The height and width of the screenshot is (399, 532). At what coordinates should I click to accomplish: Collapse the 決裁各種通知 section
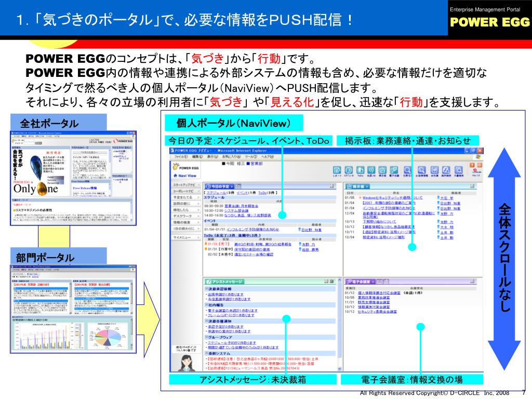click(206, 321)
